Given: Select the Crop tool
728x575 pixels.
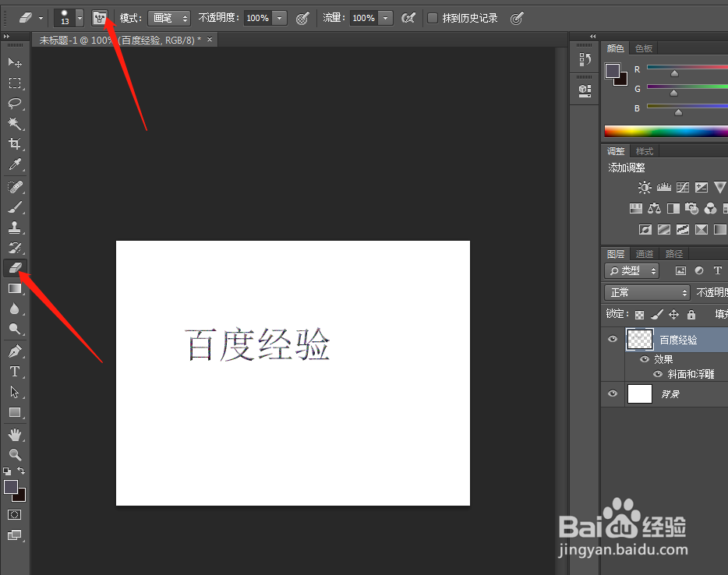Looking at the screenshot, I should pyautogui.click(x=15, y=144).
